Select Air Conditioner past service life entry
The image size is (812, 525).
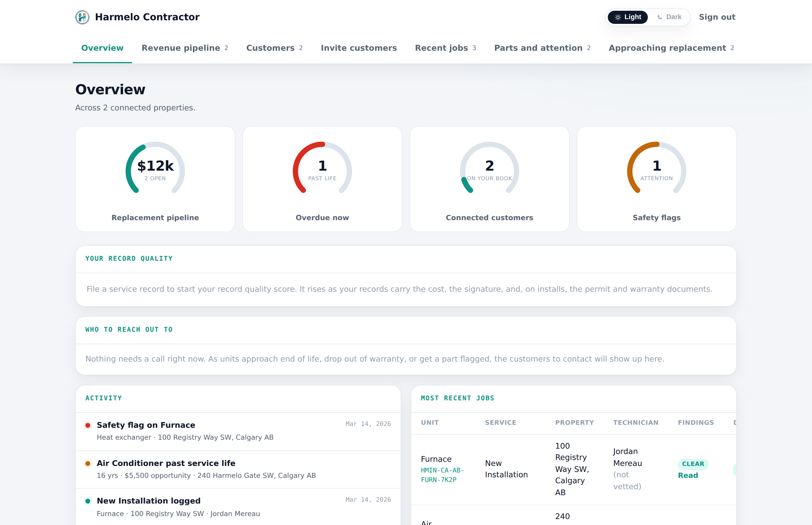coord(238,470)
